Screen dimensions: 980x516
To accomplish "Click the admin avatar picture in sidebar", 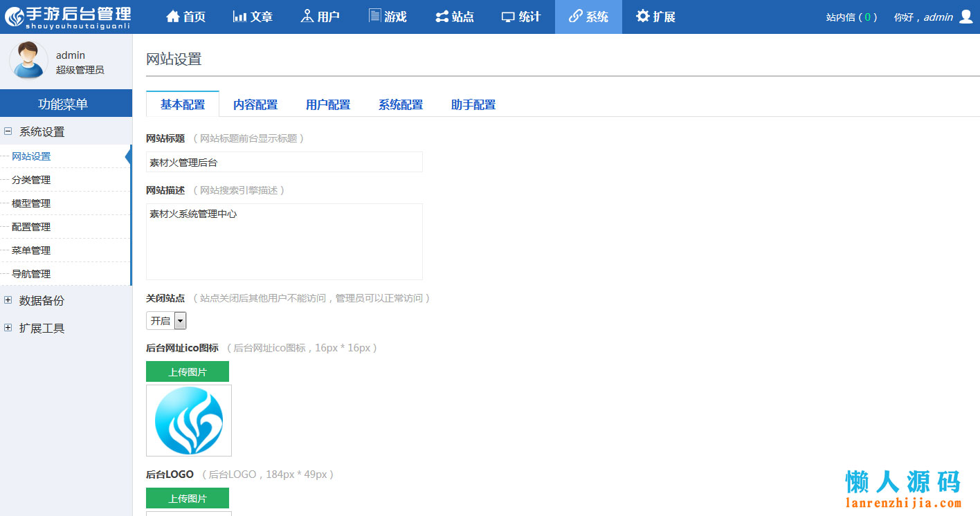I will click(x=28, y=60).
